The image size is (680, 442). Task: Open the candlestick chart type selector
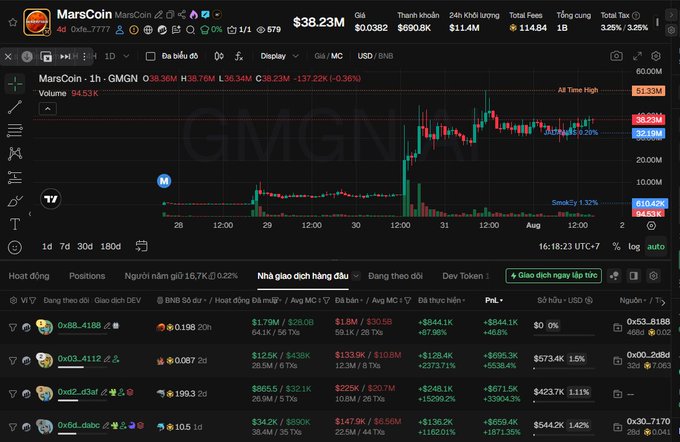coord(219,56)
